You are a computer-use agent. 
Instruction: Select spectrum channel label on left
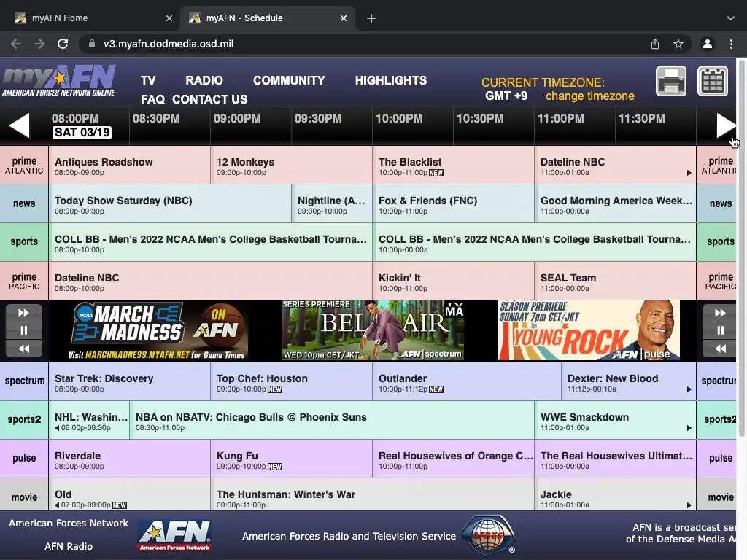24,381
